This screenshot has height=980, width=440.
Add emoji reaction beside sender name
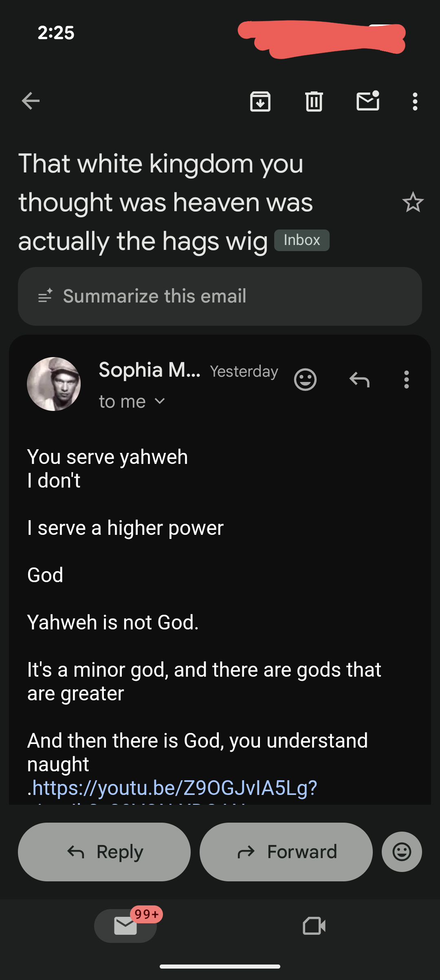[305, 380]
